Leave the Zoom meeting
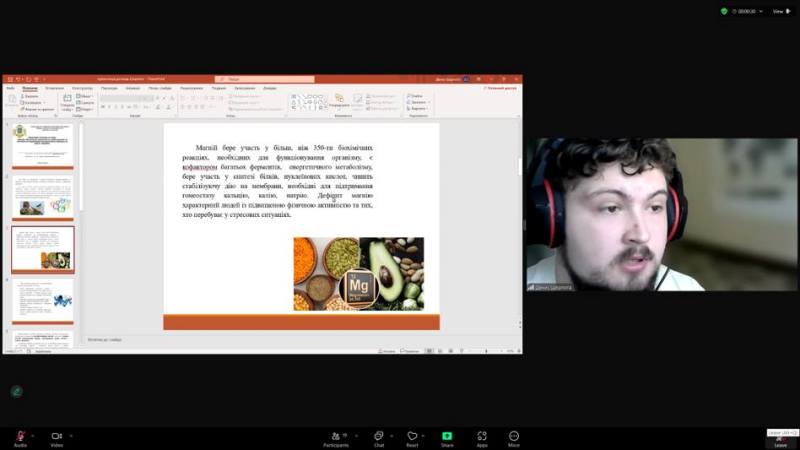Viewport: 800px width, 450px height. coord(781,442)
